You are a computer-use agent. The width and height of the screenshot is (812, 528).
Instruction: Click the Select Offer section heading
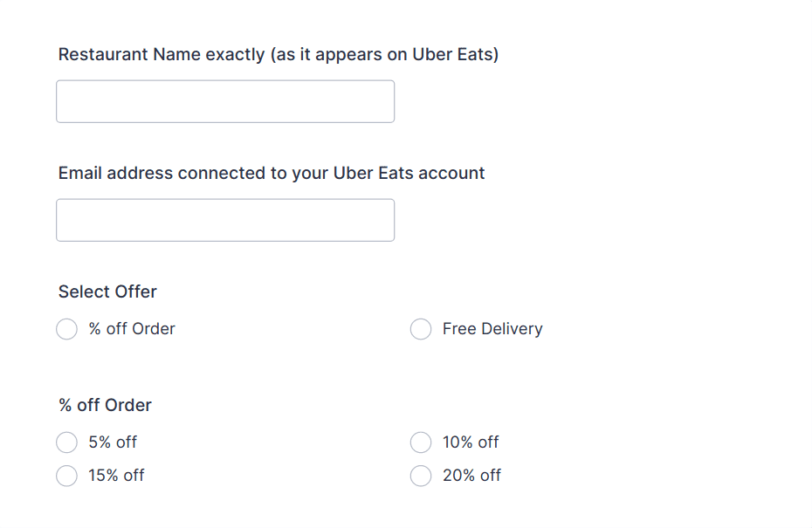click(x=107, y=291)
